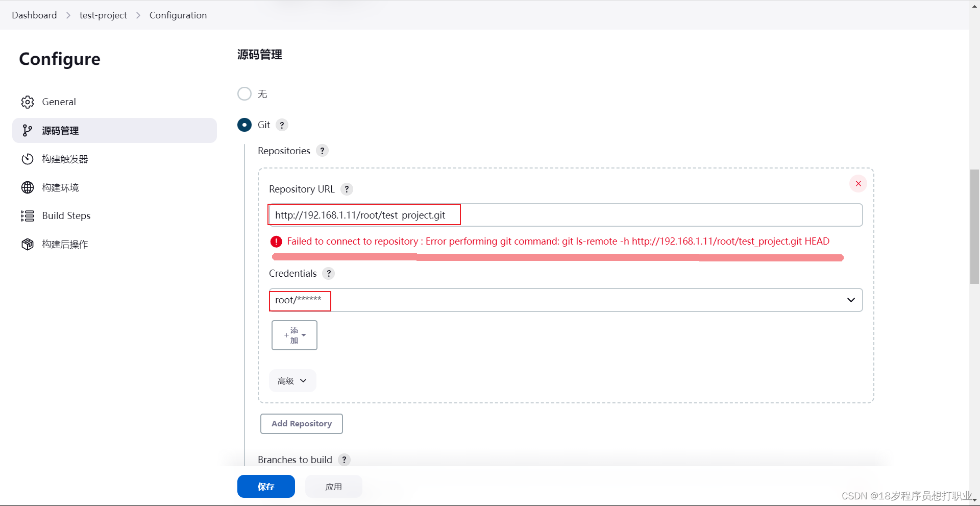Click the cube icon for 构建后操作
Image resolution: width=980 pixels, height=506 pixels.
[28, 244]
